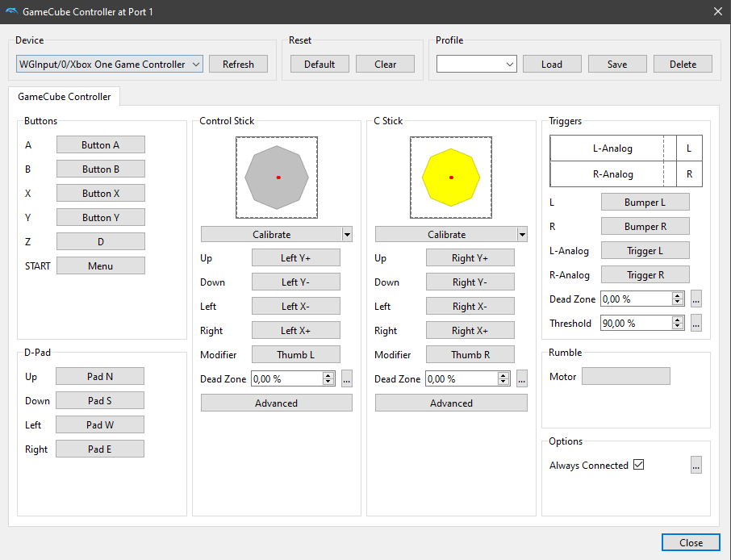Click the Refresh devices button

click(x=238, y=65)
